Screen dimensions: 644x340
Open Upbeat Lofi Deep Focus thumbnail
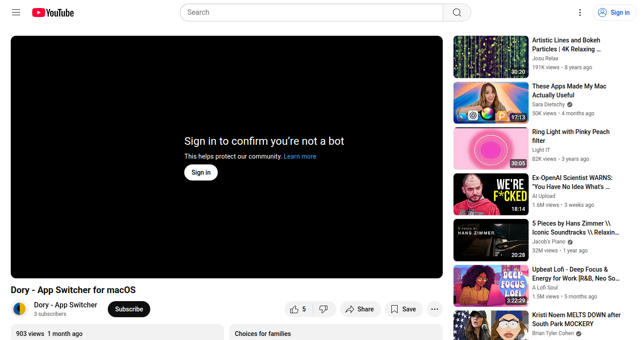491,286
